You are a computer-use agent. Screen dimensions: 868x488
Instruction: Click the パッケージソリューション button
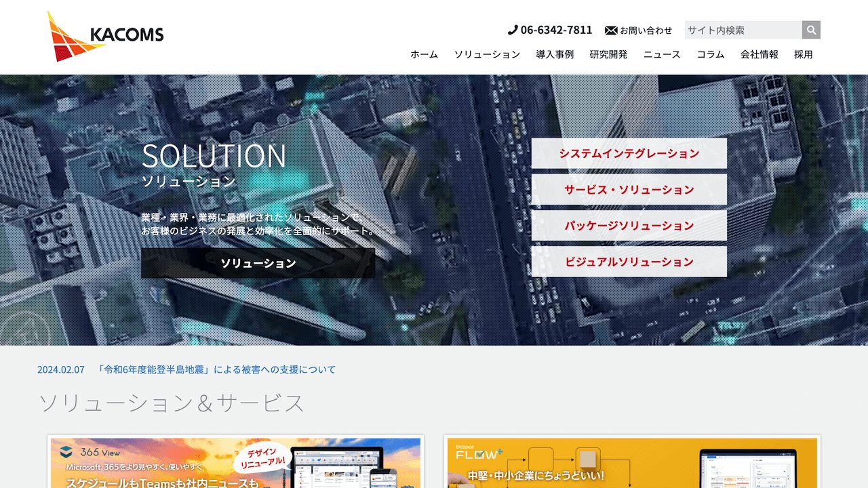(629, 226)
